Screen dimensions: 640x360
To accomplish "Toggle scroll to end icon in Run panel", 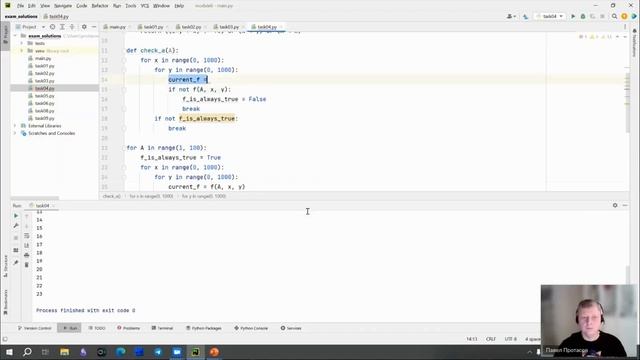I will click(x=27, y=245).
